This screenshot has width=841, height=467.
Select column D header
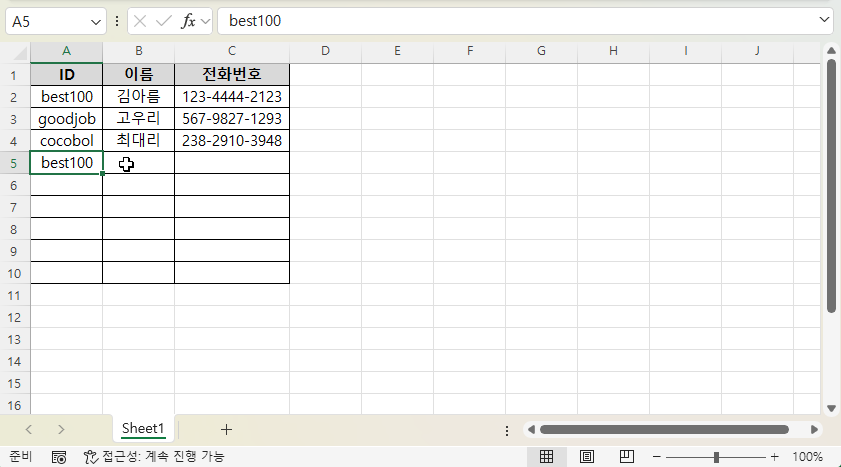pyautogui.click(x=326, y=51)
